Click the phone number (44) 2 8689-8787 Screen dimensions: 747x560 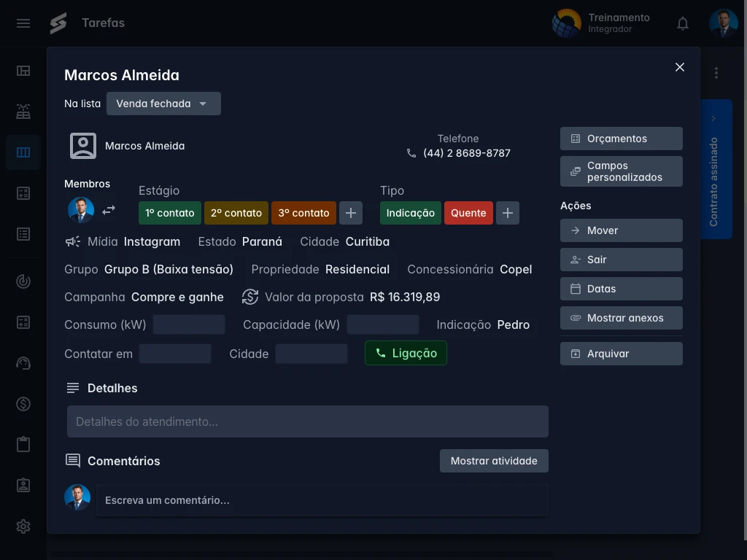tap(467, 153)
